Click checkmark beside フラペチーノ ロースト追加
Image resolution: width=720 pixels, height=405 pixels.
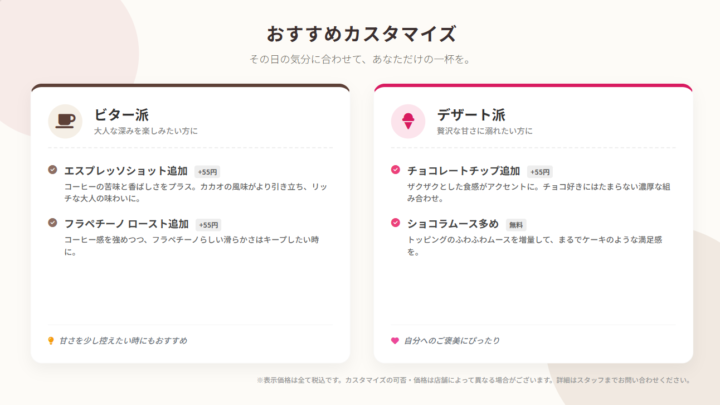[x=53, y=223]
